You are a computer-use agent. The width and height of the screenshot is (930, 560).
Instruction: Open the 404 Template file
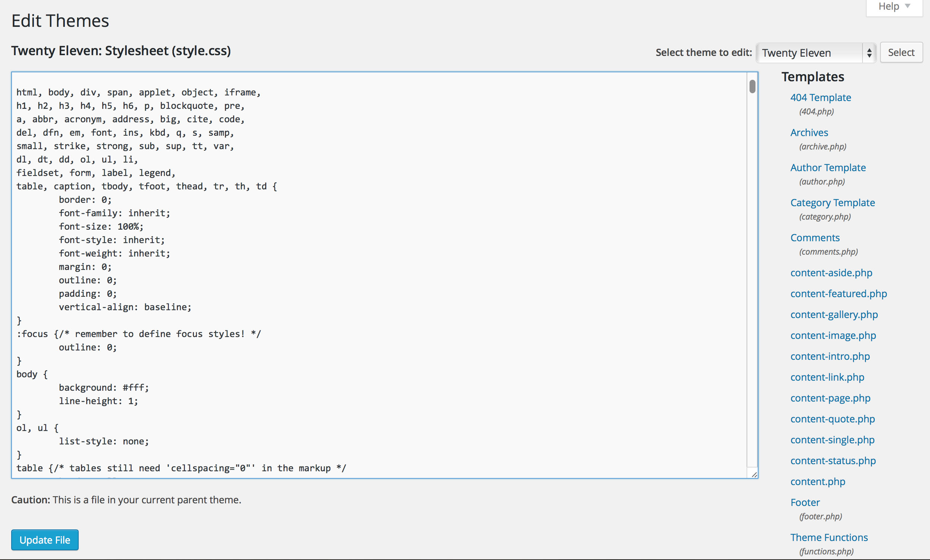[x=820, y=98]
